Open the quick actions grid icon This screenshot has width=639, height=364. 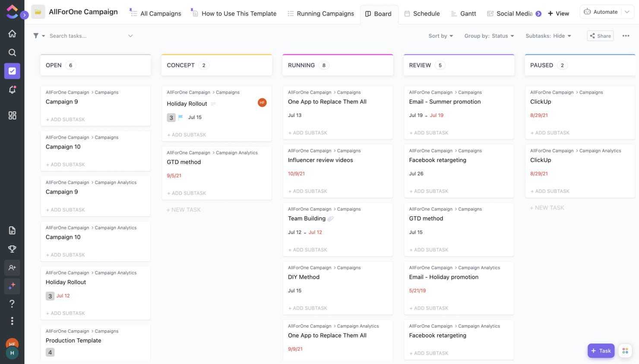point(625,351)
